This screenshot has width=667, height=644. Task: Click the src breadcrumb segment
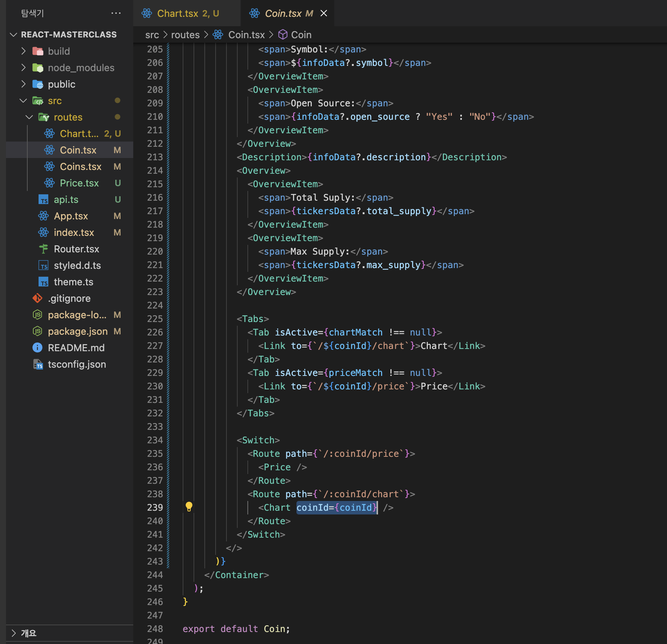click(x=152, y=35)
